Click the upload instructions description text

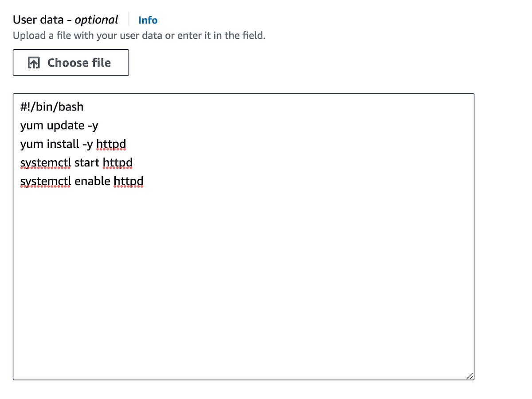tap(140, 36)
